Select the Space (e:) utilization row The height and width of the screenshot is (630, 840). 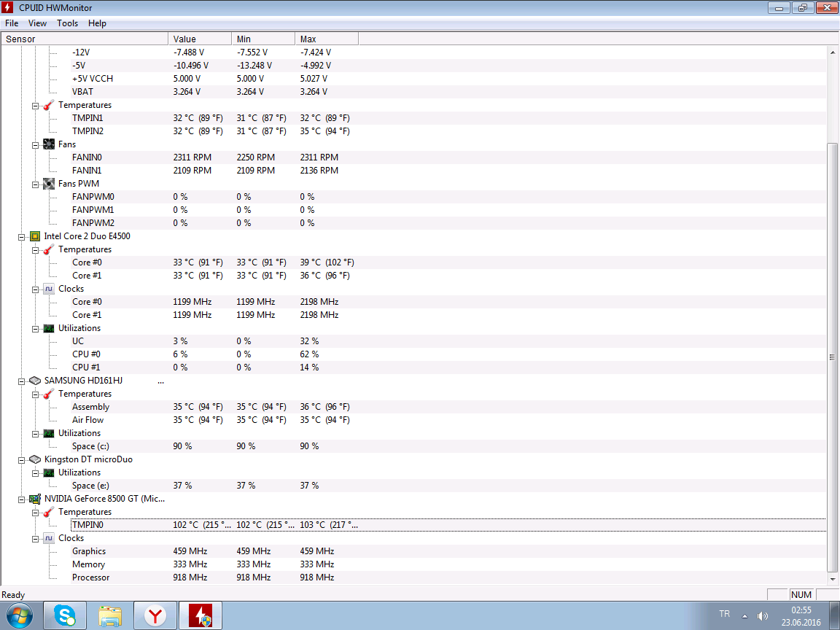click(448, 486)
